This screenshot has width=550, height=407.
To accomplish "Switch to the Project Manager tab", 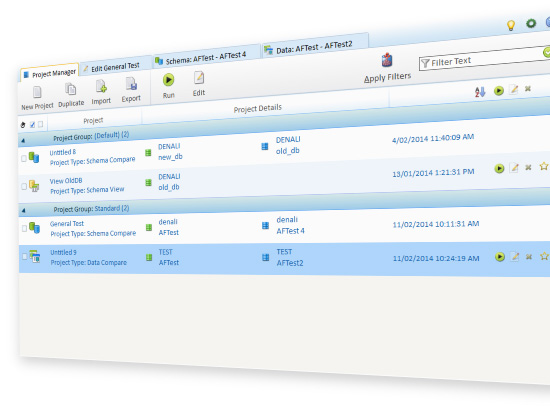I will 49,74.
